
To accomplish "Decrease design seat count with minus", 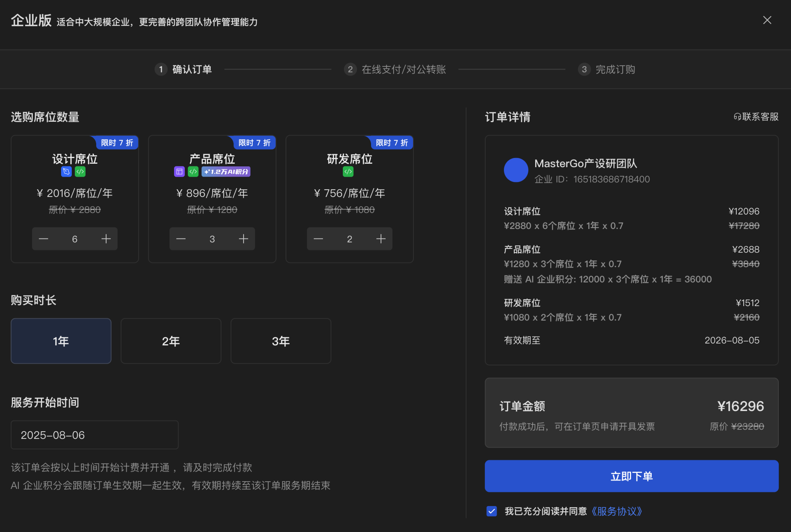I will click(43, 239).
